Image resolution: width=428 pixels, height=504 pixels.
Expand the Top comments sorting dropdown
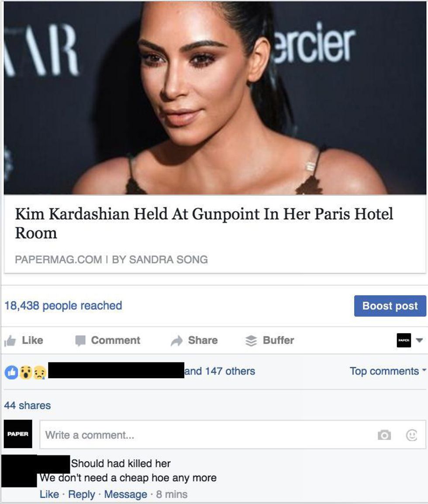point(388,371)
